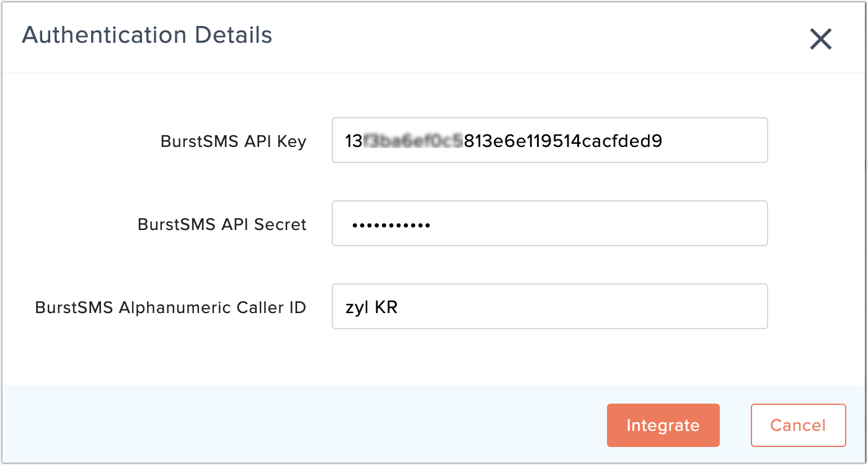The width and height of the screenshot is (868, 465).
Task: Click the BurstSMS API Secret label
Action: click(x=222, y=224)
